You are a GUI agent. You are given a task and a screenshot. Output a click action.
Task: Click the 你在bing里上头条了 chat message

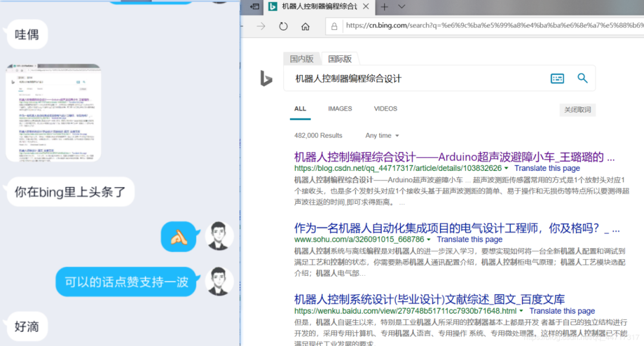tap(70, 192)
